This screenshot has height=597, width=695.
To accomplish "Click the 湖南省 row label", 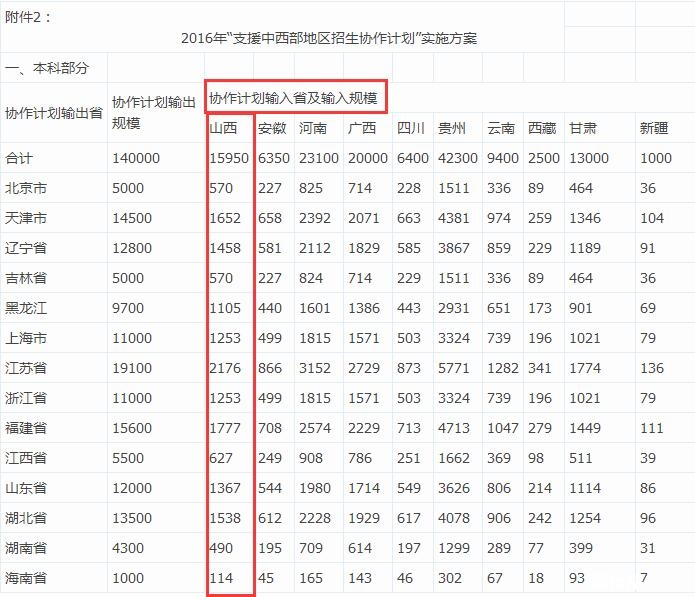I will pyautogui.click(x=26, y=548).
